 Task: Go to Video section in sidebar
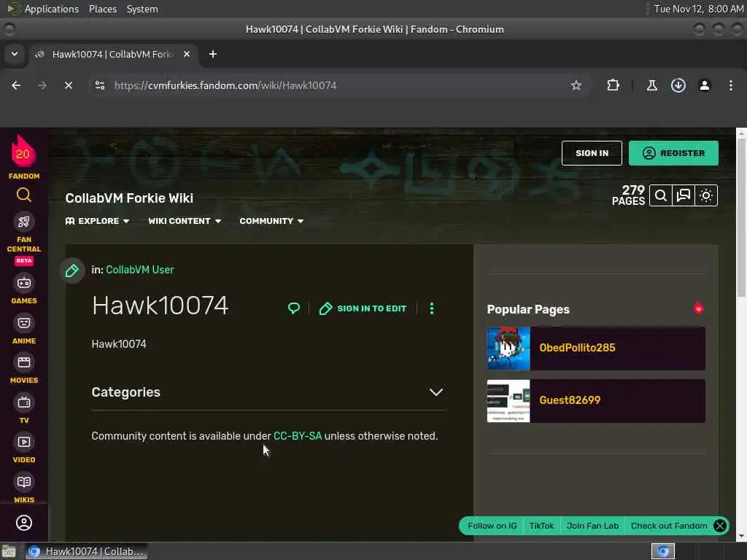click(24, 448)
